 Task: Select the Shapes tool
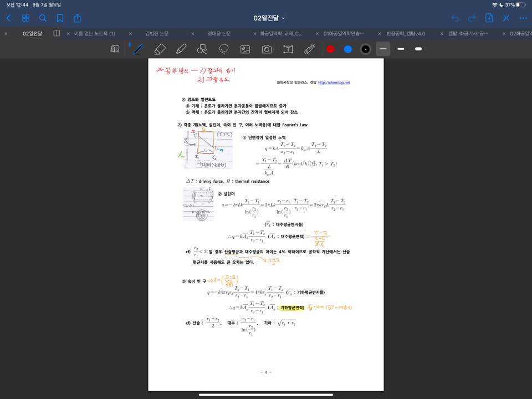tap(202, 49)
